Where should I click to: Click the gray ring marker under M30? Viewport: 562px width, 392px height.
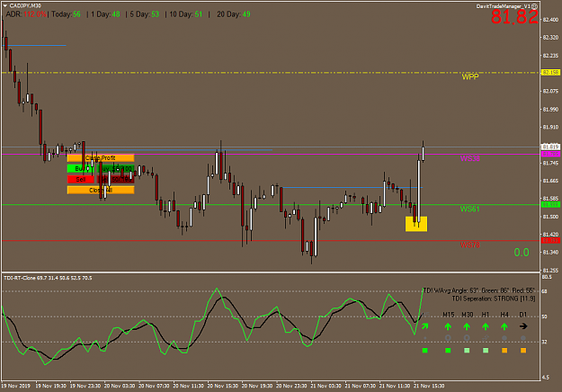[467, 338]
